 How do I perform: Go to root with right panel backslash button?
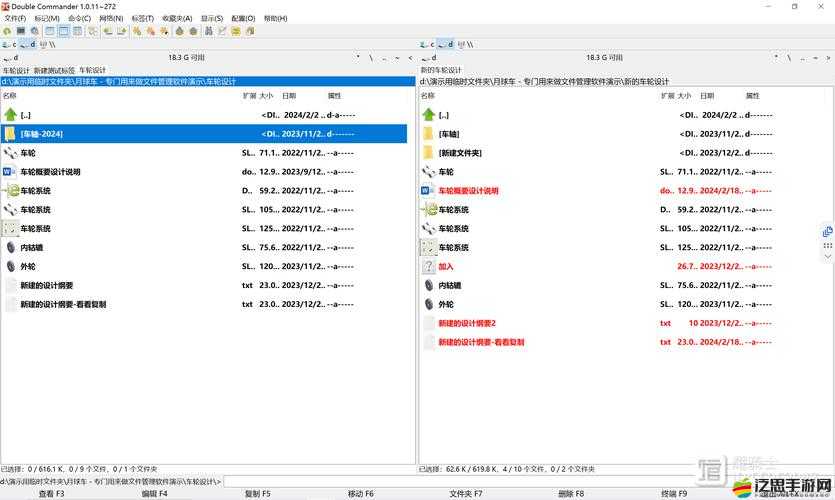click(x=789, y=58)
